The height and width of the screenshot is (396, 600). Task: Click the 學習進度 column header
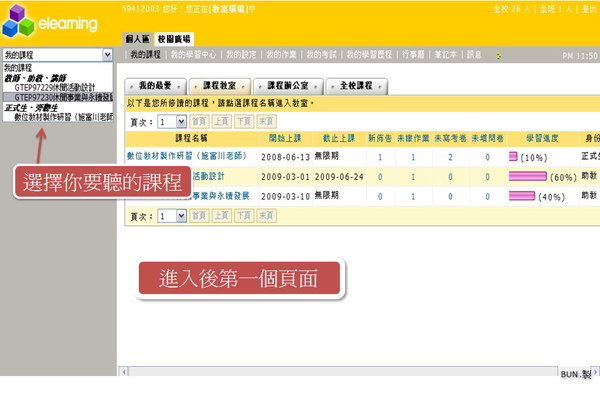coord(542,138)
